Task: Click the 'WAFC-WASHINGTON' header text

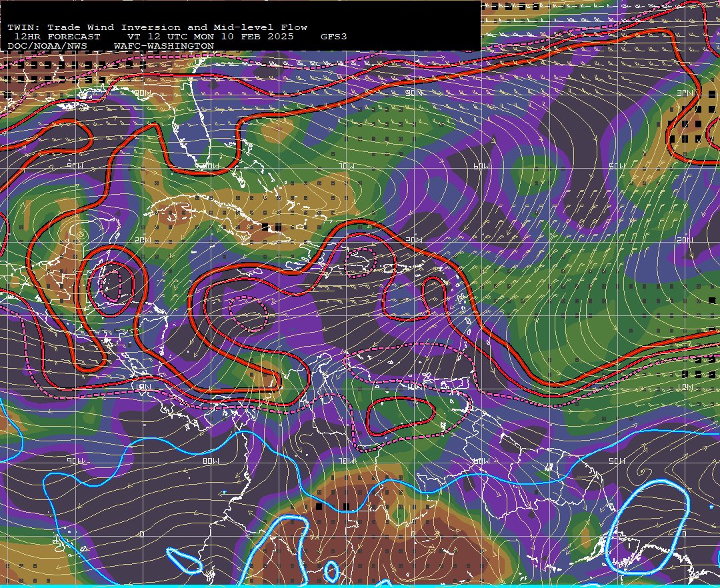Action: tap(164, 46)
